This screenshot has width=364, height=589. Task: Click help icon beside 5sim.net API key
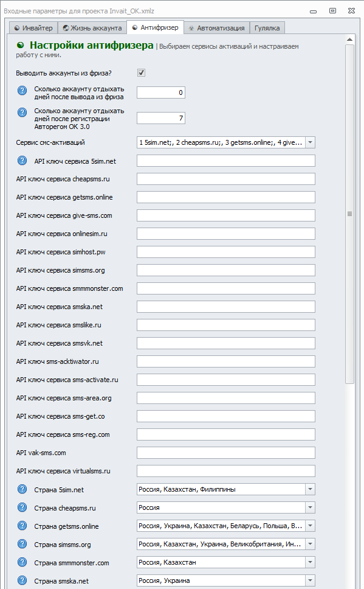[x=22, y=161]
